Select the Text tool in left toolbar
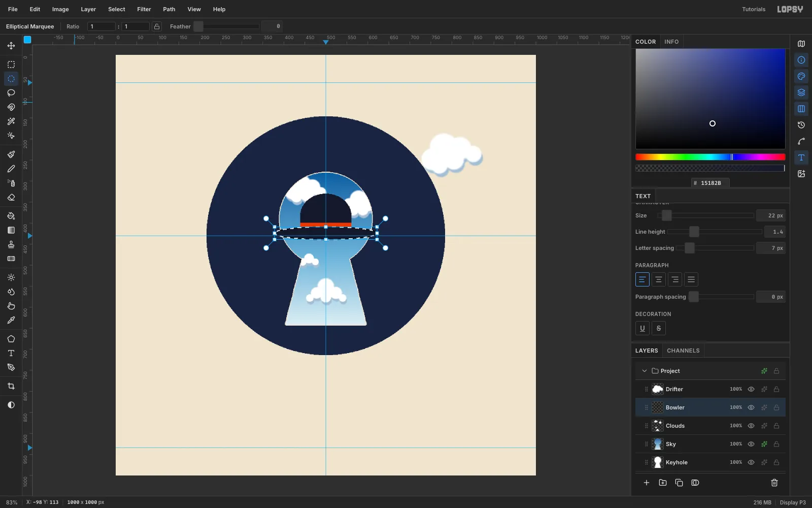Viewport: 812px width, 508px height. pos(11,353)
